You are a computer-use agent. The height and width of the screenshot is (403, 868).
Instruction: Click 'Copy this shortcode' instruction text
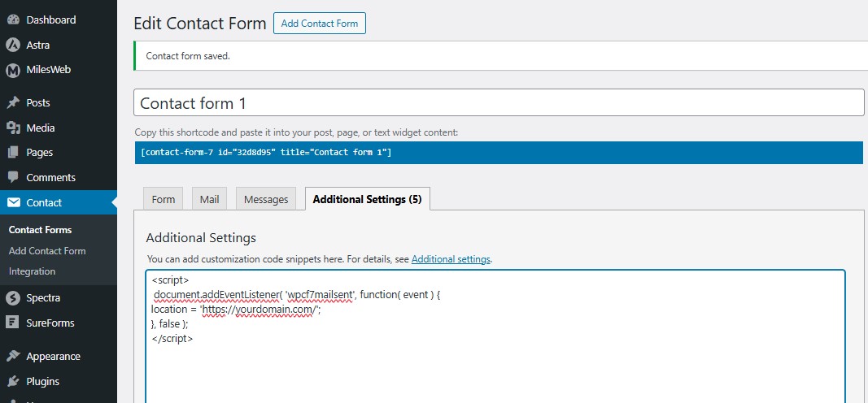tap(296, 132)
